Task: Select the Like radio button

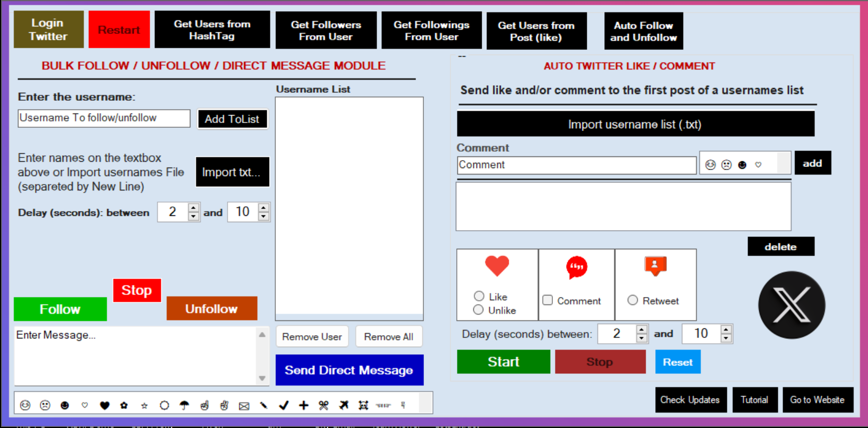Action: point(479,296)
